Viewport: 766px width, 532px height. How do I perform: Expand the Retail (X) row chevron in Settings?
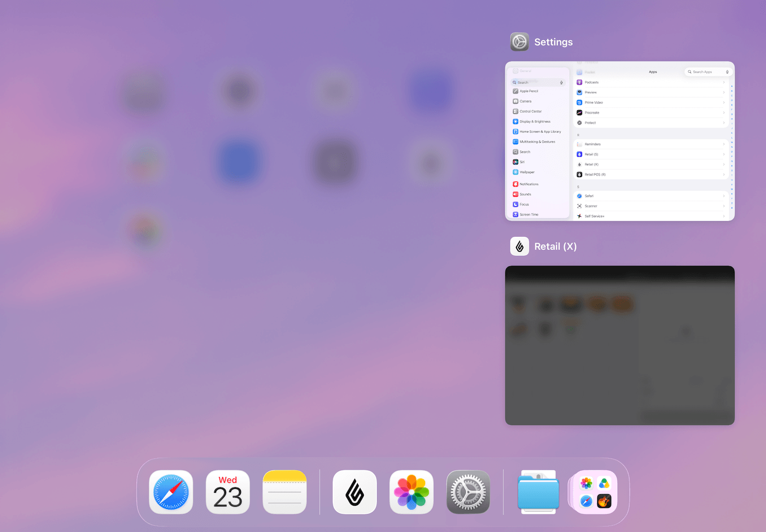724,165
